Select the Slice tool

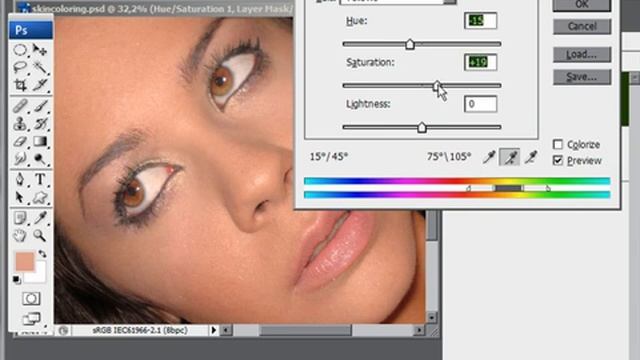[x=40, y=84]
